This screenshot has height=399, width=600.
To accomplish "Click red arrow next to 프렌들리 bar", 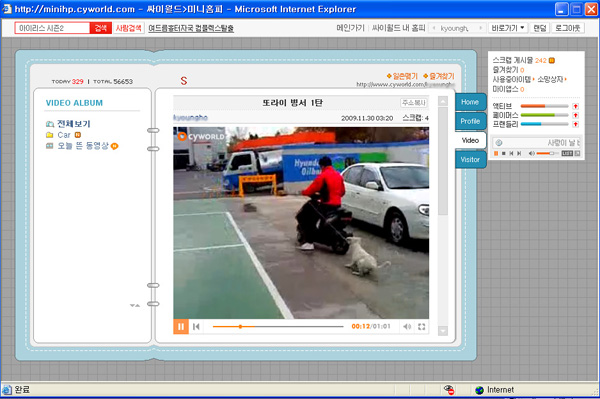I will click(x=575, y=124).
